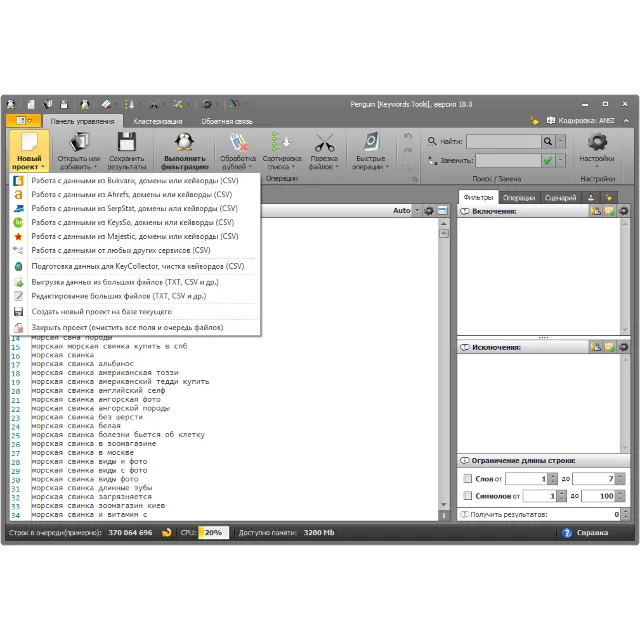Click the gear icon in Исключения header
The image size is (640, 640).
(x=624, y=347)
